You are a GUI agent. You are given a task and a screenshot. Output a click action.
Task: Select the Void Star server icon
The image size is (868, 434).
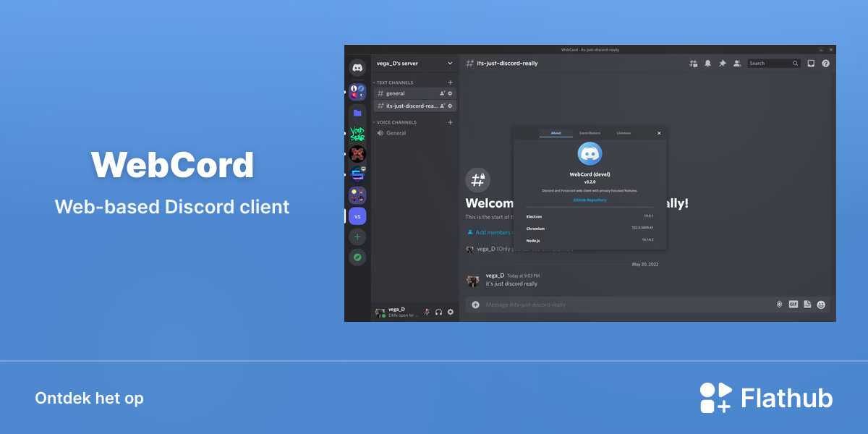[x=357, y=133]
